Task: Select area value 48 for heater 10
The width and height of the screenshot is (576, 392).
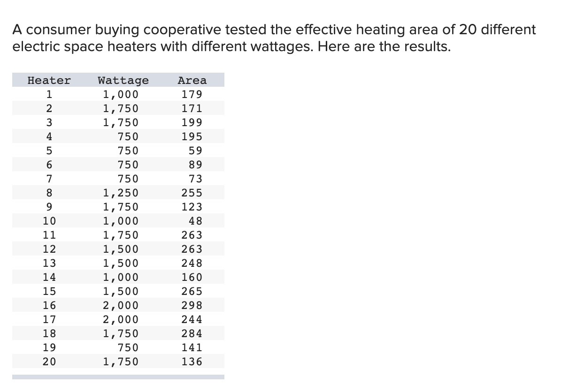Action: point(196,221)
